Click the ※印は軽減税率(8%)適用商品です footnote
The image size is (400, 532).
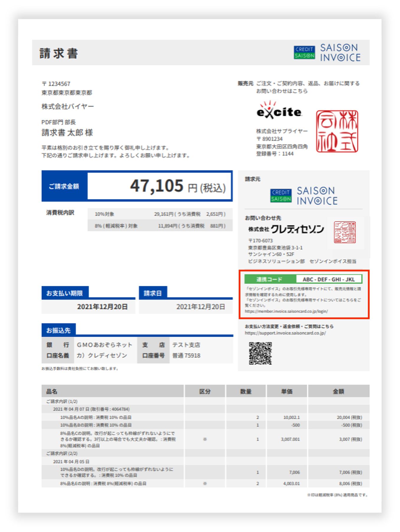338,495
